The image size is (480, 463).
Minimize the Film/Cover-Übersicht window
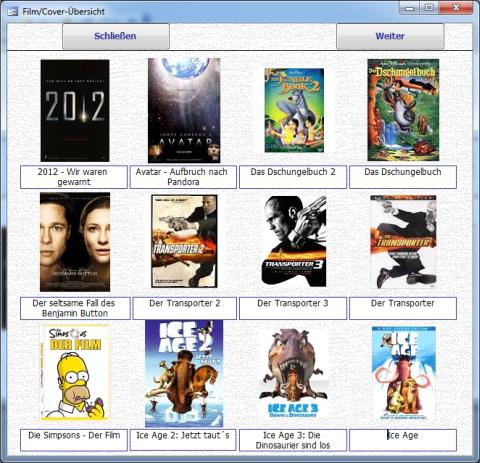coord(409,8)
